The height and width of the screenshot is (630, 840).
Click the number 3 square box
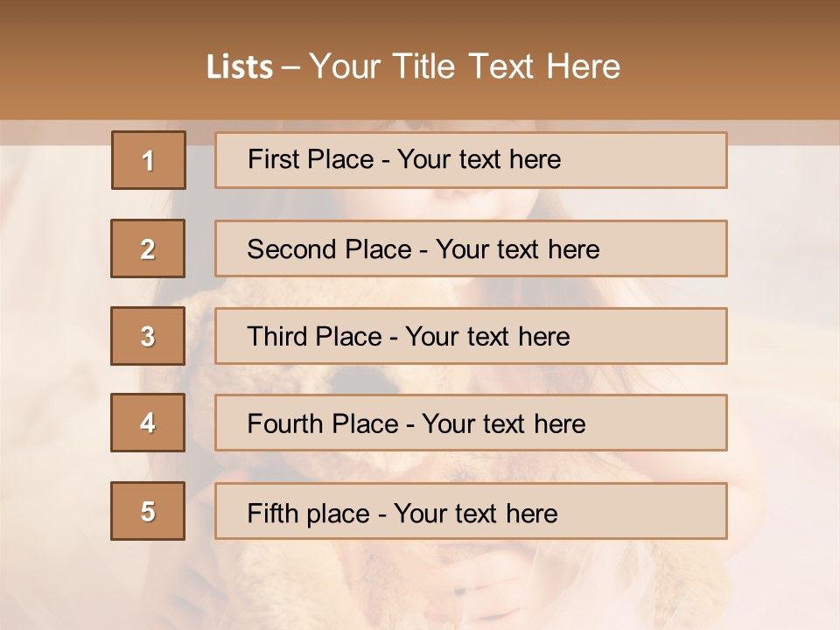point(148,336)
